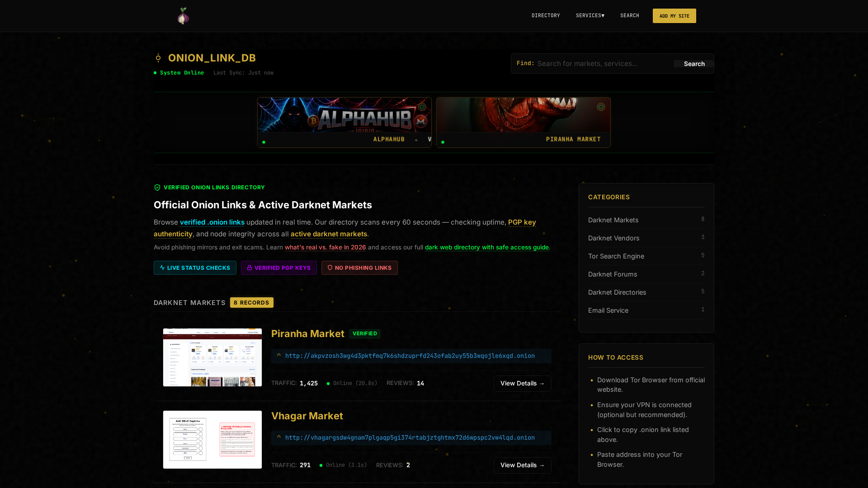This screenshot has height=488, width=868.
Task: Click the Live Status Checks badge
Action: point(195,267)
